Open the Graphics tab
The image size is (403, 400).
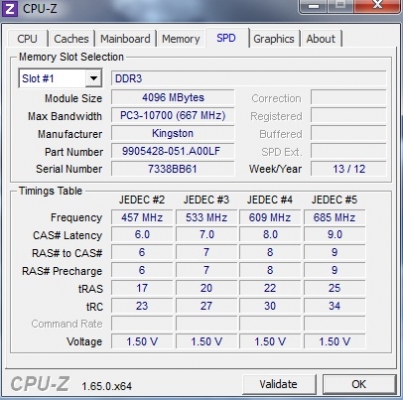pos(274,39)
